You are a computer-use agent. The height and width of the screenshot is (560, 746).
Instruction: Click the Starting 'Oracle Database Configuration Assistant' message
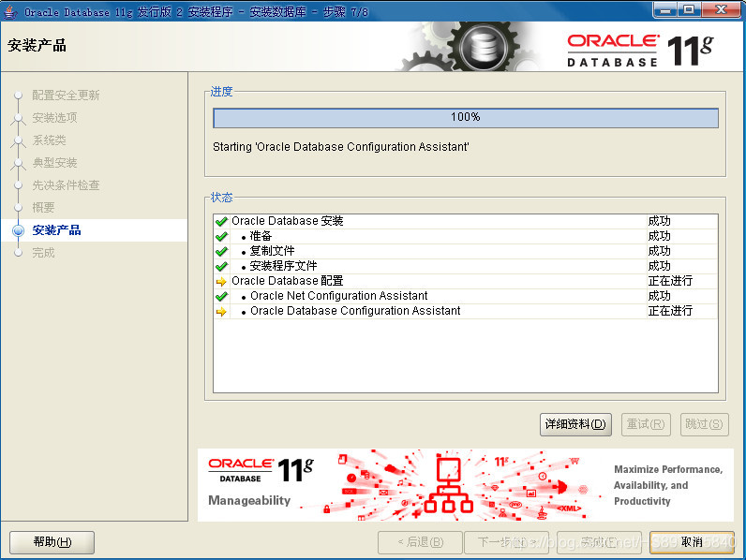click(x=340, y=147)
